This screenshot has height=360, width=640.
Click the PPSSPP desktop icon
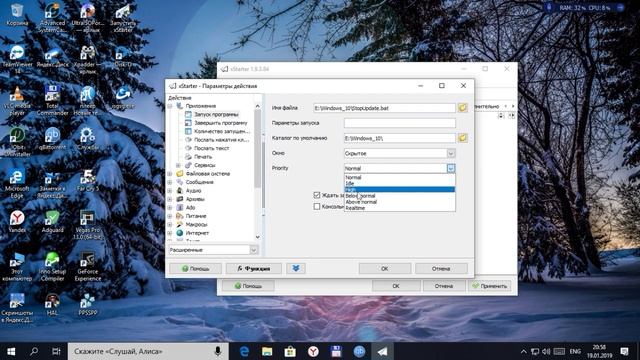click(x=87, y=305)
